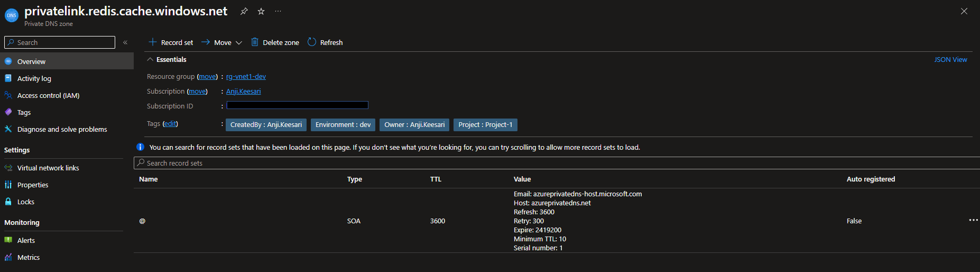Move the resource group via the move link
This screenshot has height=272, width=980.
click(x=207, y=76)
